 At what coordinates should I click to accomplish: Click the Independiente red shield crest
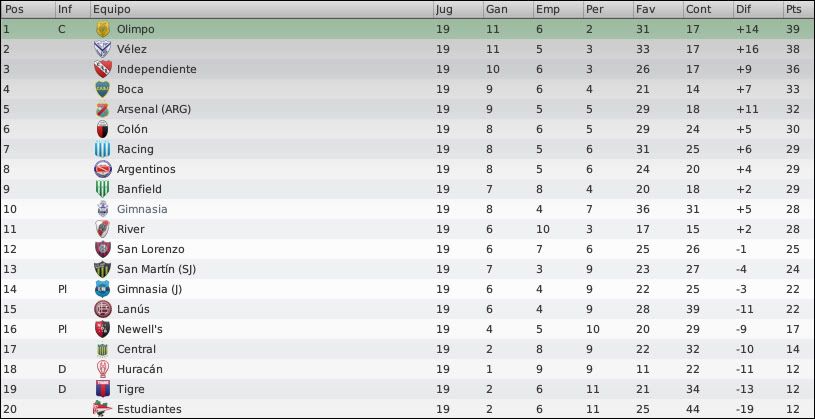102,69
